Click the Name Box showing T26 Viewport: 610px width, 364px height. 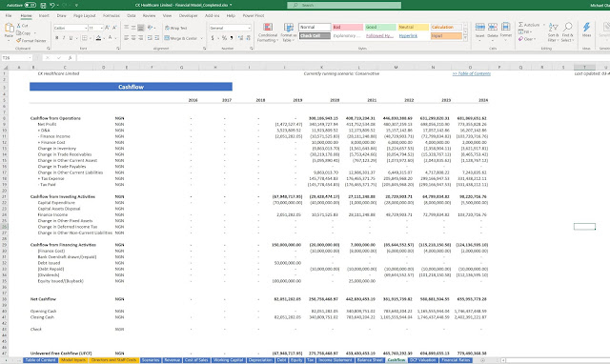17,58
